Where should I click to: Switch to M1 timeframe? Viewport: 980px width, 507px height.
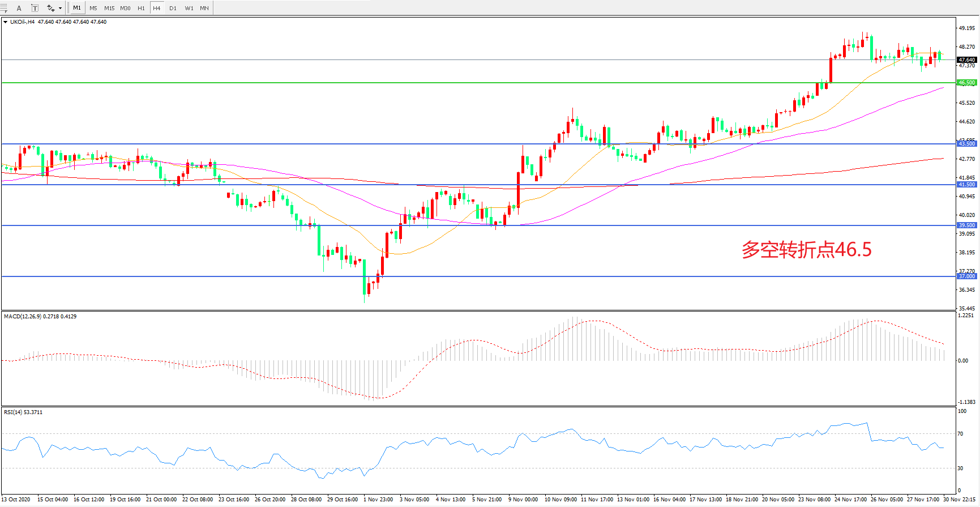77,8
